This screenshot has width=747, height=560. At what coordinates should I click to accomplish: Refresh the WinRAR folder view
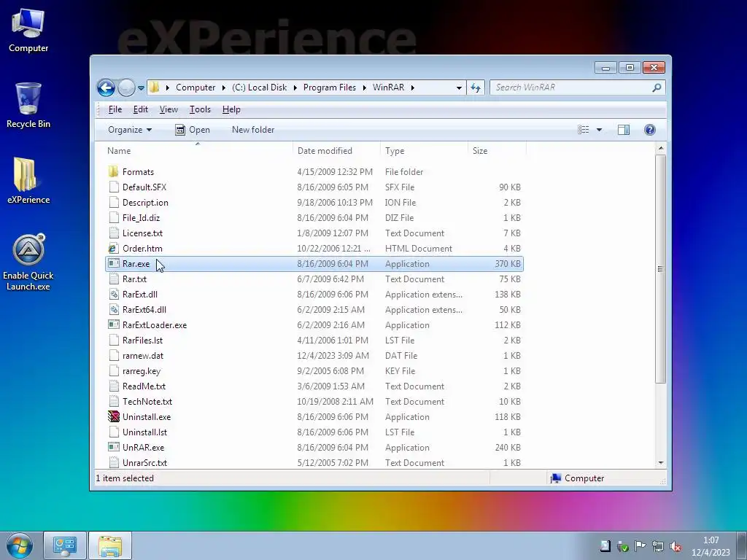[476, 87]
